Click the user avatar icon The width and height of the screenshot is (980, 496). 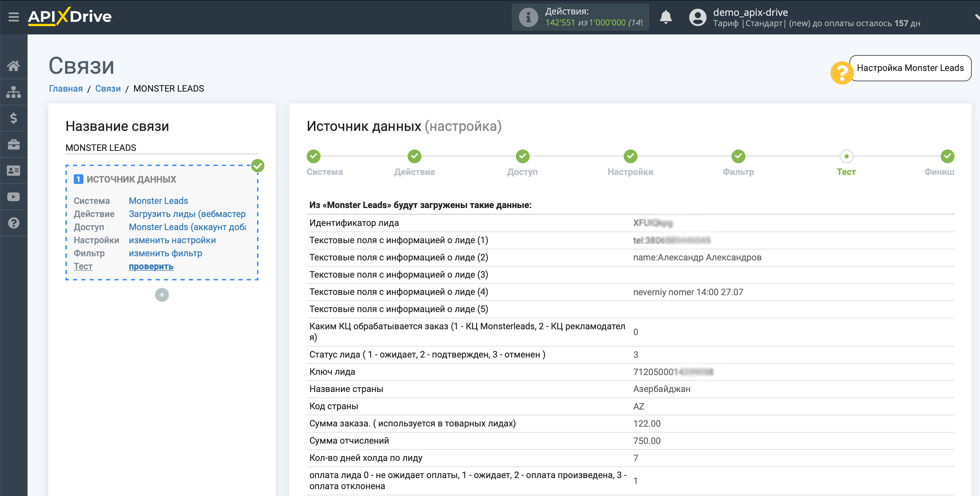[697, 18]
